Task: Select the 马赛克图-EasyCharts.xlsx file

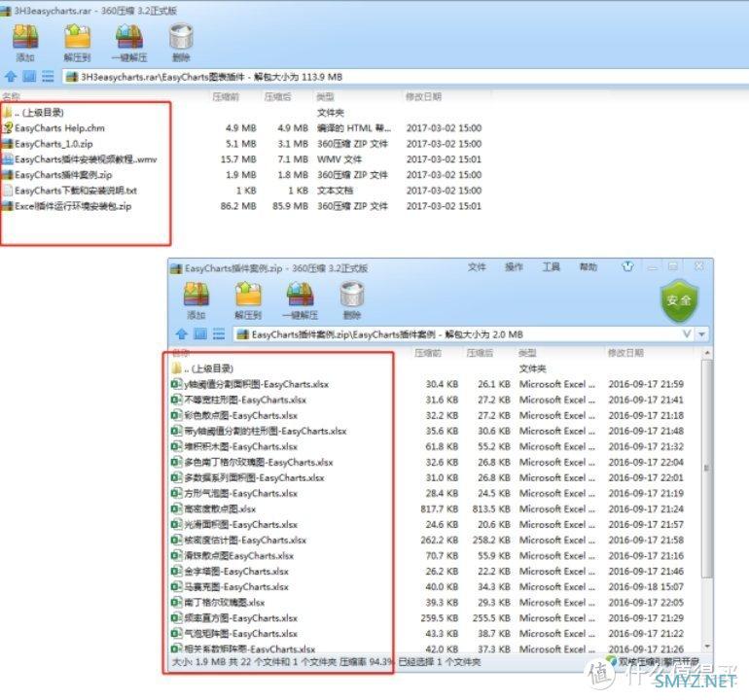Action: click(231, 587)
